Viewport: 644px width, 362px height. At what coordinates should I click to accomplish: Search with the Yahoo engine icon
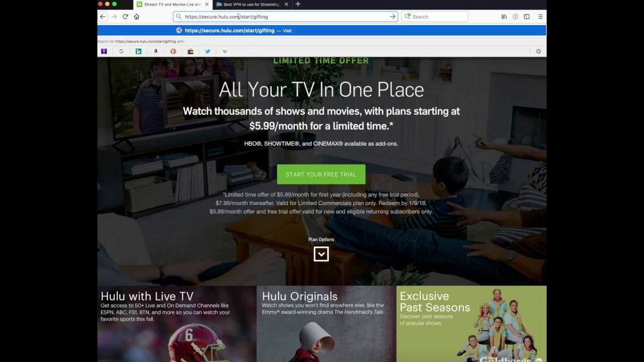[104, 51]
